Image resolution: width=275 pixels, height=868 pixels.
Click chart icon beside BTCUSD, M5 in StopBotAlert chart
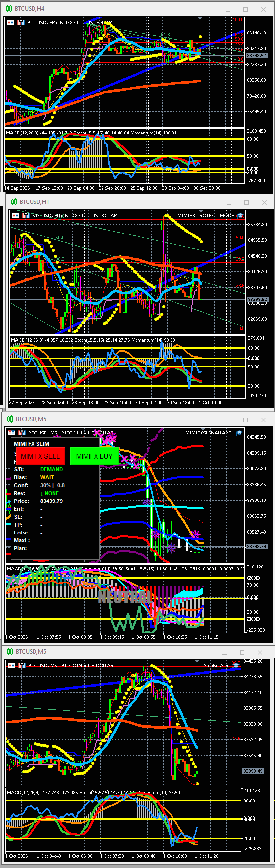tap(22, 665)
